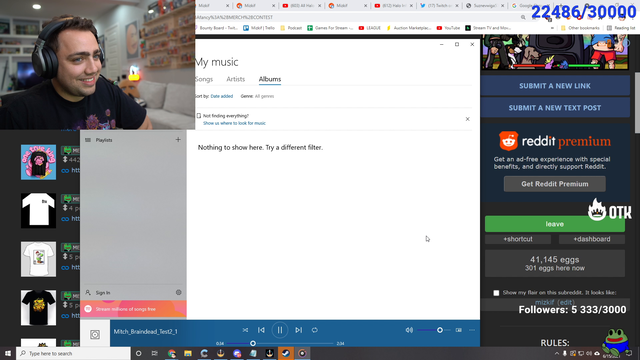This screenshot has height=360, width=640.
Task: Open the player more options ellipsis
Action: click(x=472, y=330)
